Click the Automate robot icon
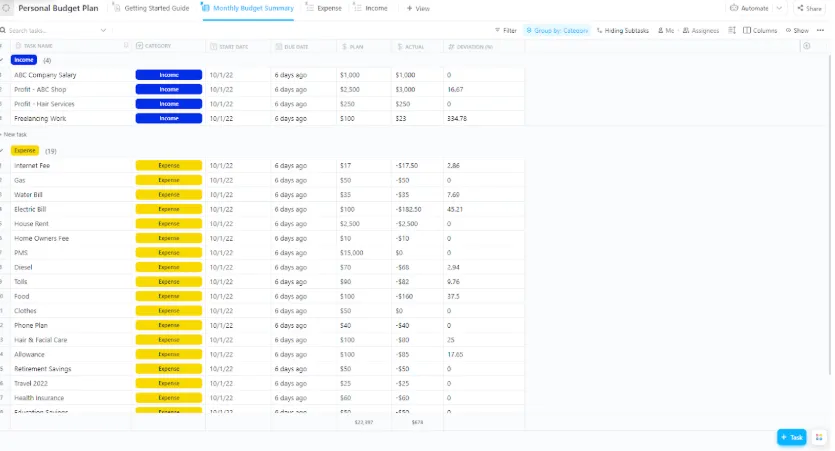 (x=734, y=8)
